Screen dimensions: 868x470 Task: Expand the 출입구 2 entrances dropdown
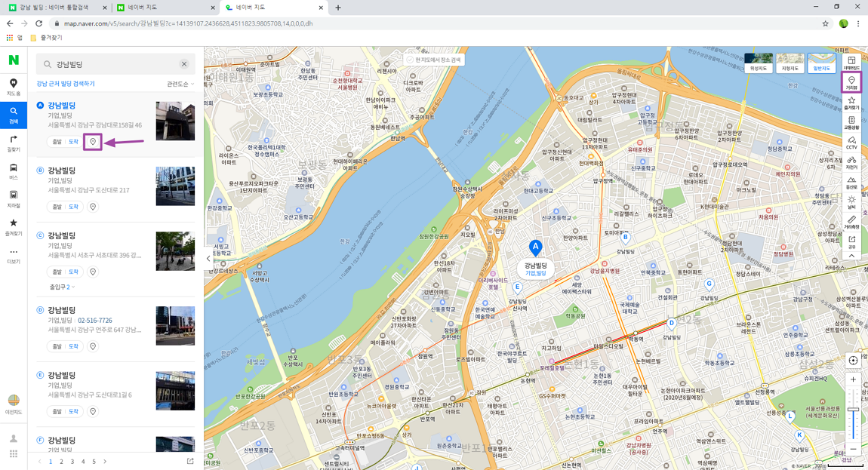(62, 287)
